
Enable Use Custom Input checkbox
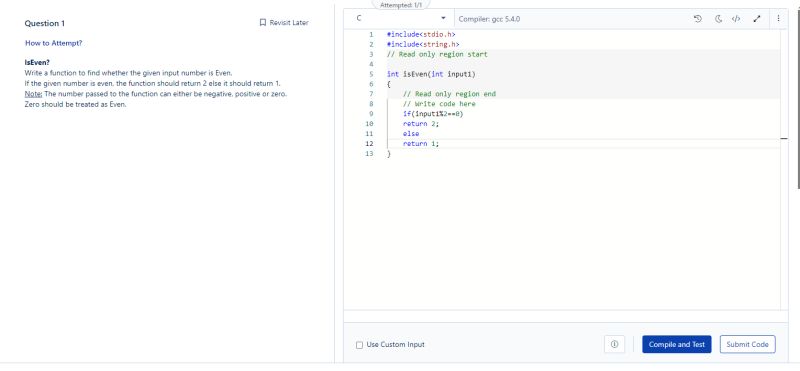[359, 345]
